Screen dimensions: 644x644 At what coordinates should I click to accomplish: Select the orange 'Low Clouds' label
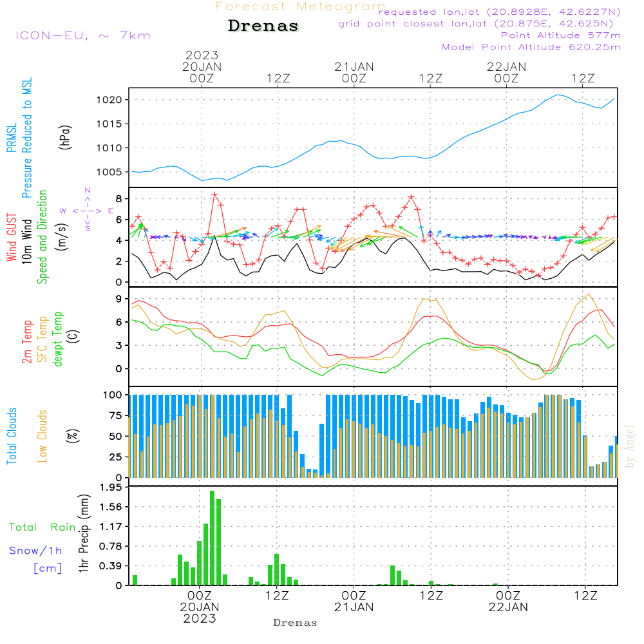(x=42, y=436)
